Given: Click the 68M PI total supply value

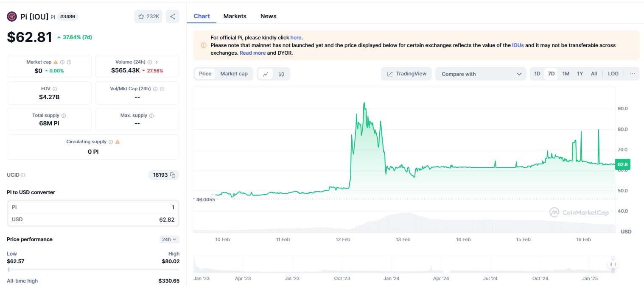Looking at the screenshot, I should pyautogui.click(x=49, y=123).
